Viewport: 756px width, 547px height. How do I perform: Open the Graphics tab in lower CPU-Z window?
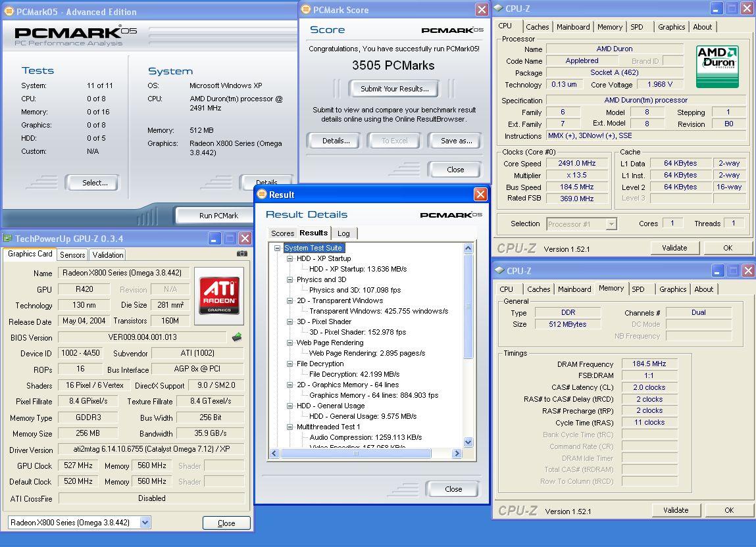tap(672, 289)
